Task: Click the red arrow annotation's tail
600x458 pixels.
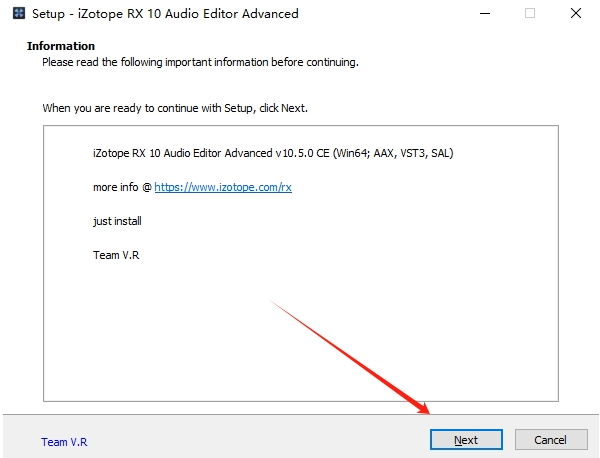Action: click(273, 298)
